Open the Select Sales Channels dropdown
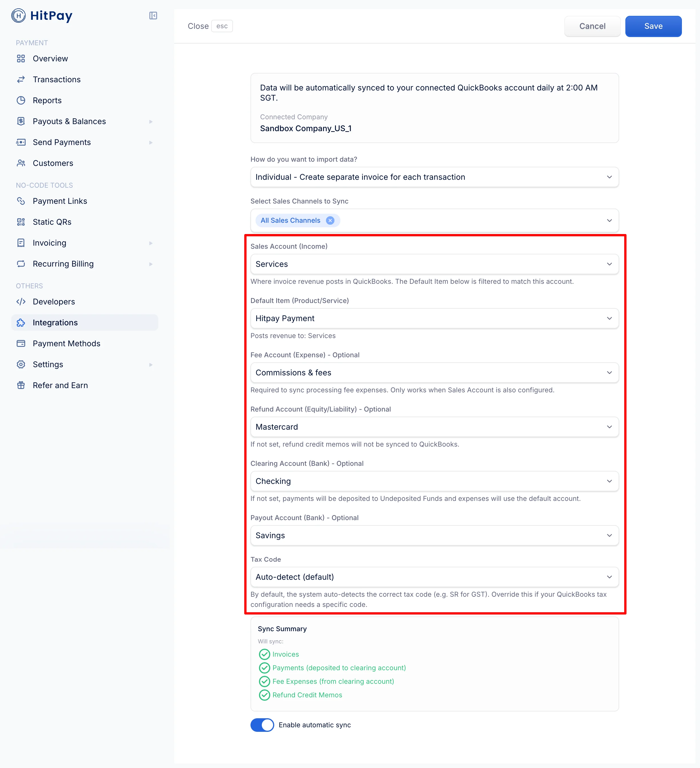Viewport: 700px width, 768px height. pyautogui.click(x=435, y=220)
